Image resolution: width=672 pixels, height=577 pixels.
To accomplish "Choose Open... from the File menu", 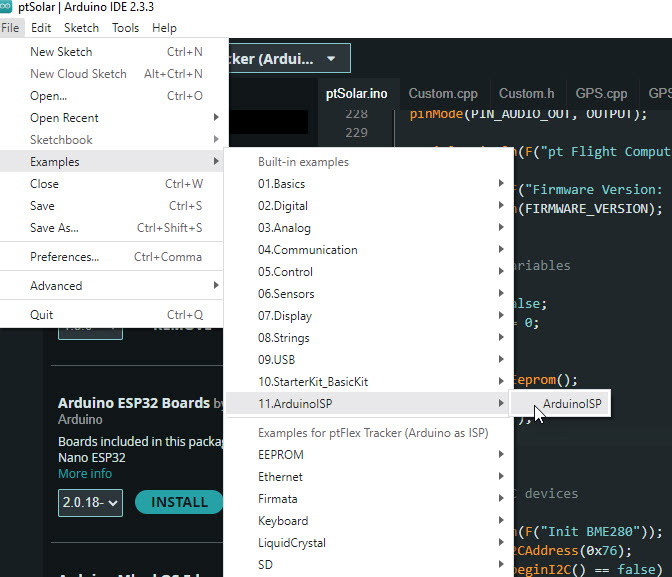I will click(111, 96).
